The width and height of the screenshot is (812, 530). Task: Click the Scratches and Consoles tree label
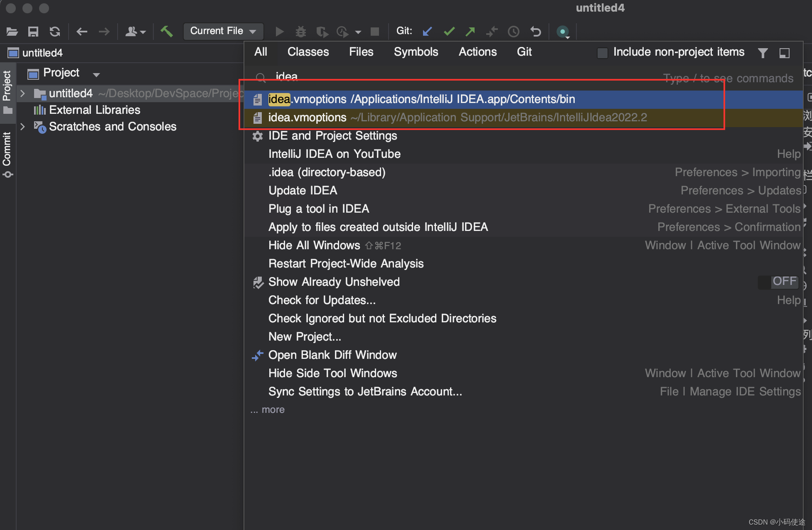[113, 127]
